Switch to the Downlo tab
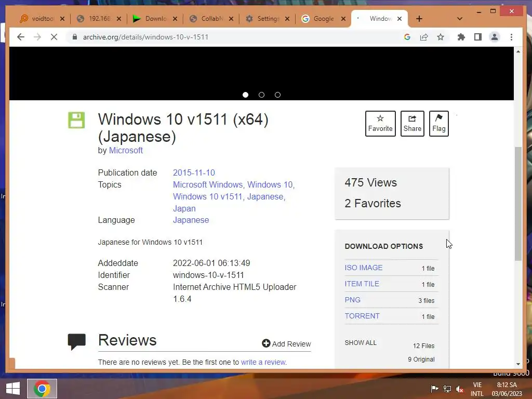The width and height of the screenshot is (532, 399). pos(151,19)
